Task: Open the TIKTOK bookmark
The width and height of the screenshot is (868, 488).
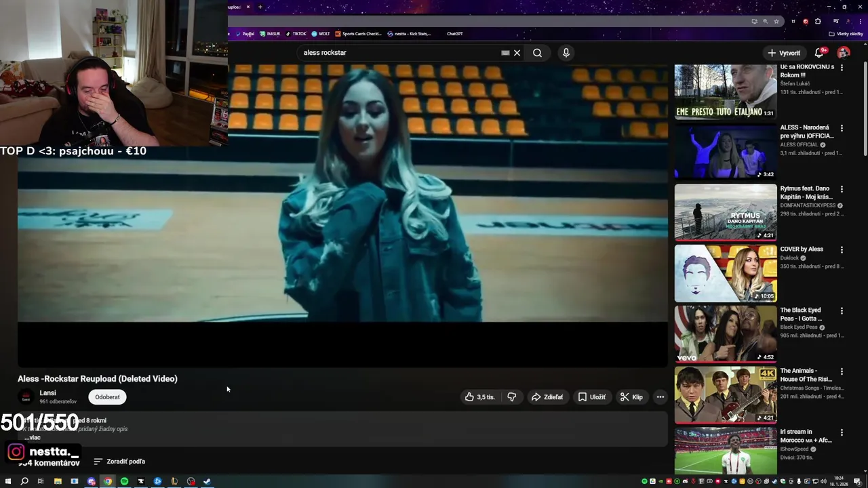Action: 296,34
